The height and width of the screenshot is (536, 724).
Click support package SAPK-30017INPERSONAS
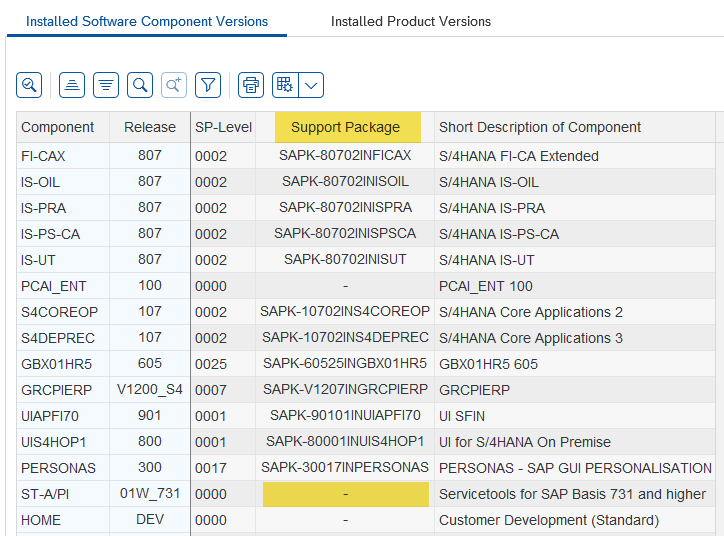click(345, 467)
